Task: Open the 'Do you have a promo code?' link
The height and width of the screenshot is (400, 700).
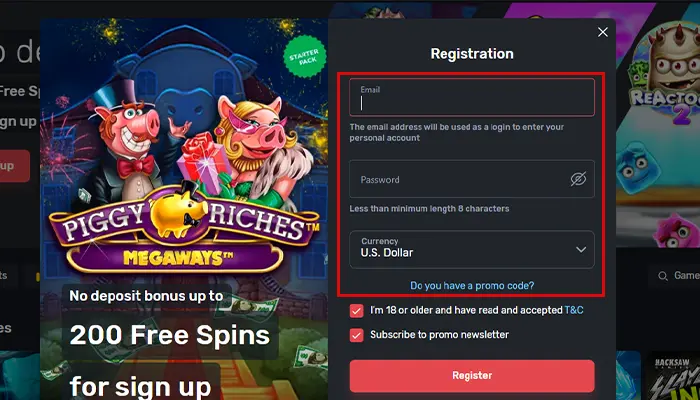Action: coord(472,286)
